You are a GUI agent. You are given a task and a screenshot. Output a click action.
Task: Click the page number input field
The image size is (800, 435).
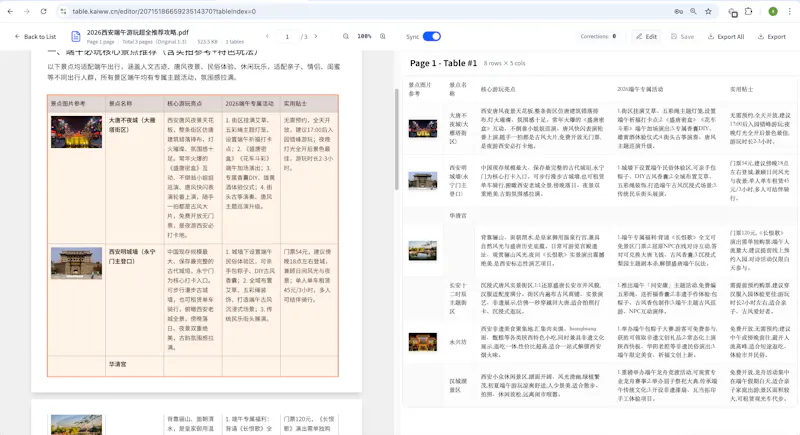(287, 37)
